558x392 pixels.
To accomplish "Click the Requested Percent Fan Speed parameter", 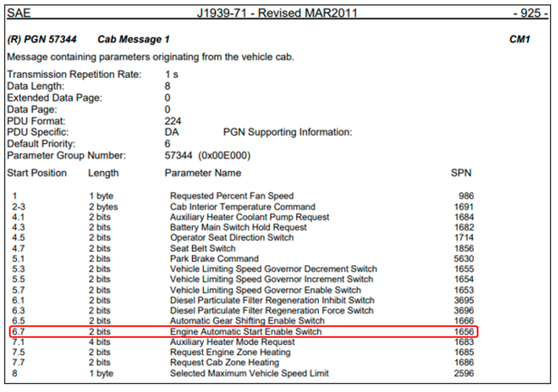I will coord(232,196).
